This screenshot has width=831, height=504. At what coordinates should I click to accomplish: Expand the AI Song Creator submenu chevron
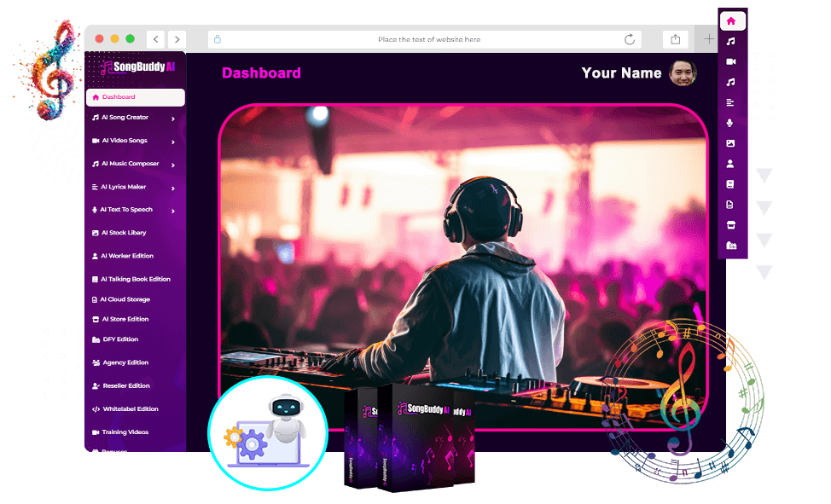tap(173, 119)
